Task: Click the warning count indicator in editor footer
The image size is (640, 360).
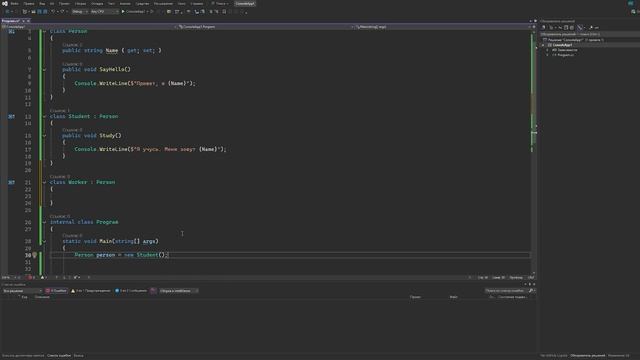Action: pyautogui.click(x=44, y=278)
